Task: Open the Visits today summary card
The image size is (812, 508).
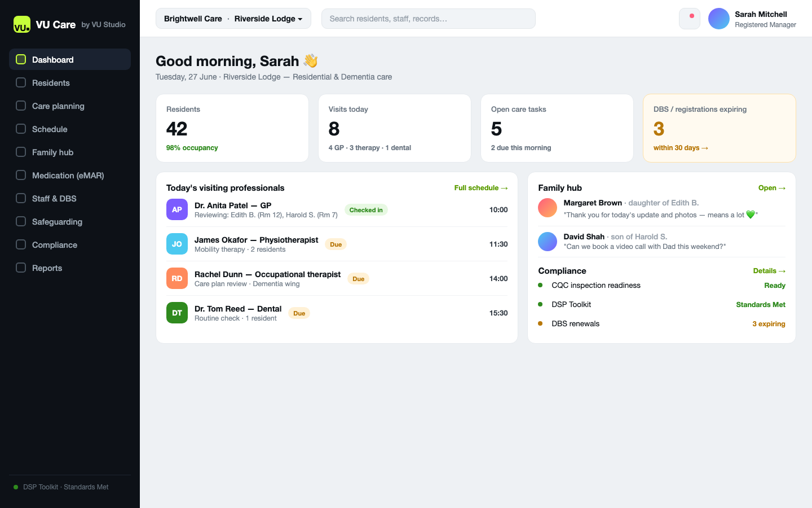Action: click(x=395, y=128)
